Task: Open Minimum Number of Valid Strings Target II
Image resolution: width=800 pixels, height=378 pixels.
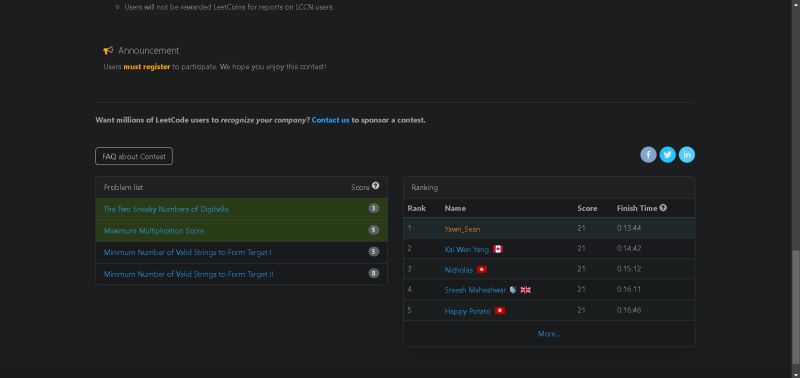Action: pos(188,274)
